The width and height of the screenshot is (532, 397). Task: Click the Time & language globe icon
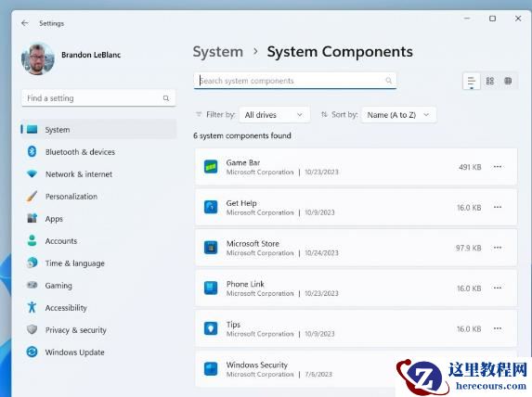click(32, 263)
